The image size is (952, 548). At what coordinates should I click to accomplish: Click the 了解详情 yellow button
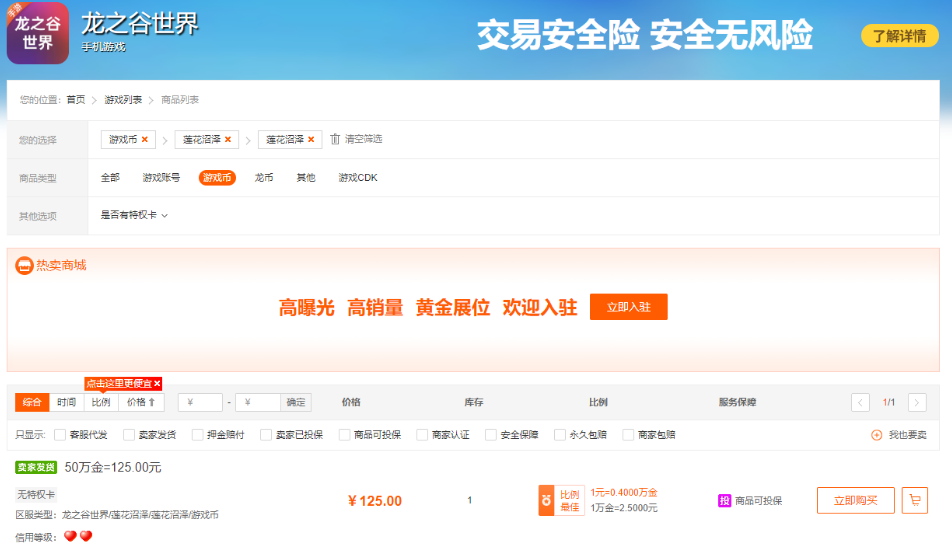click(900, 36)
